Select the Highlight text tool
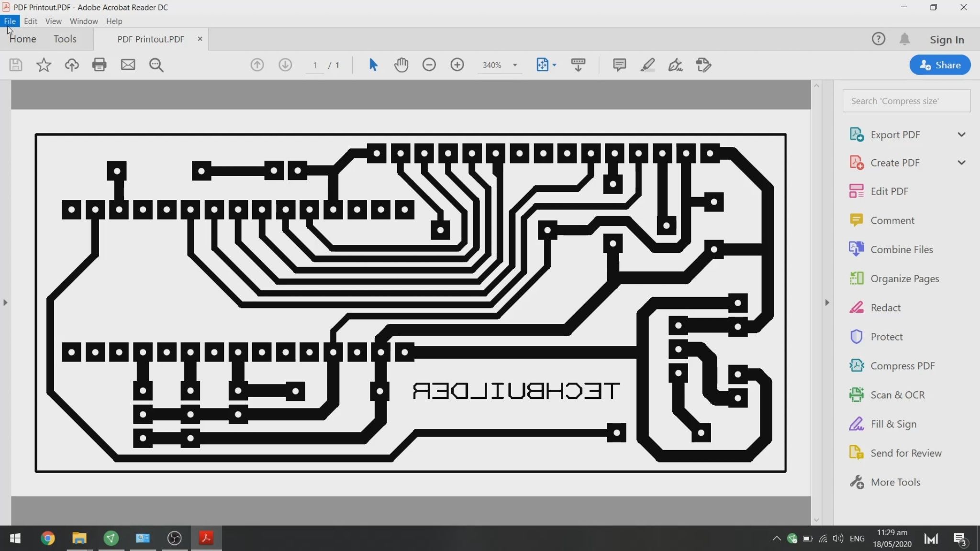980x551 pixels. pos(647,65)
